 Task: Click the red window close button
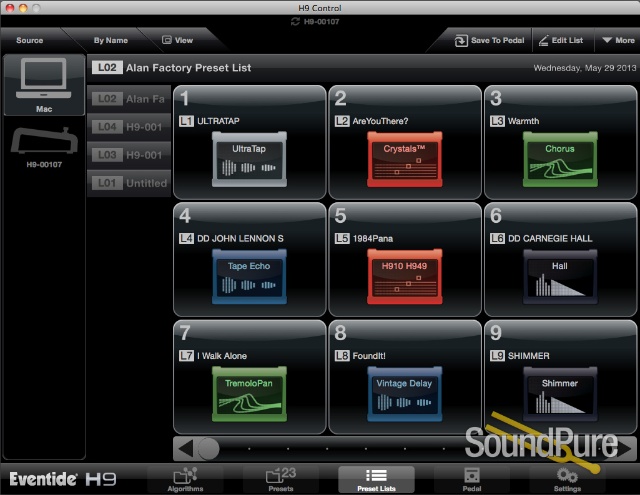10,8
